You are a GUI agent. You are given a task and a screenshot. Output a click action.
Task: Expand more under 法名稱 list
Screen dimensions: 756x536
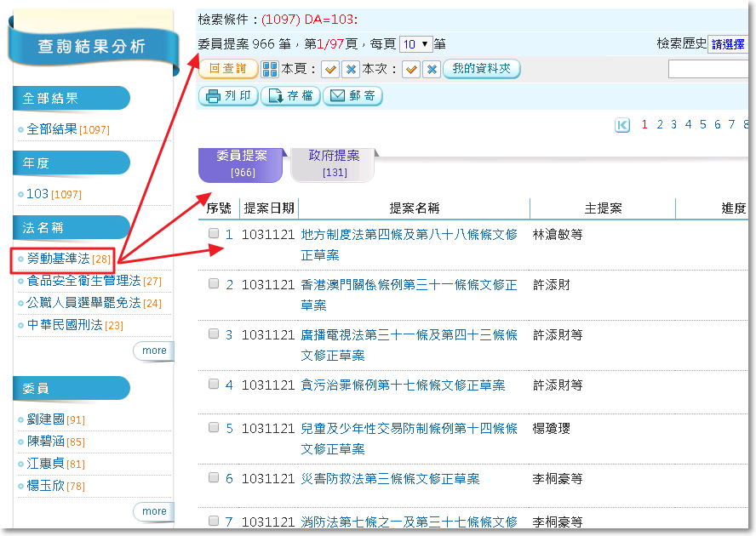point(154,351)
